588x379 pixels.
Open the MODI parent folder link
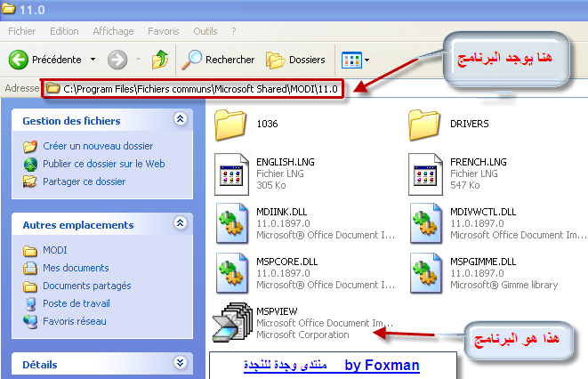tap(55, 250)
